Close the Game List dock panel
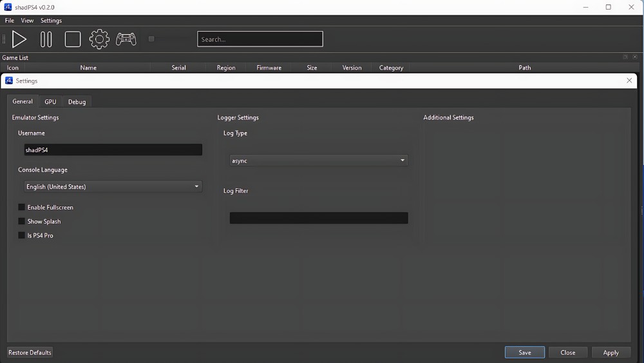Screen dimensions: 644x363 point(635,57)
